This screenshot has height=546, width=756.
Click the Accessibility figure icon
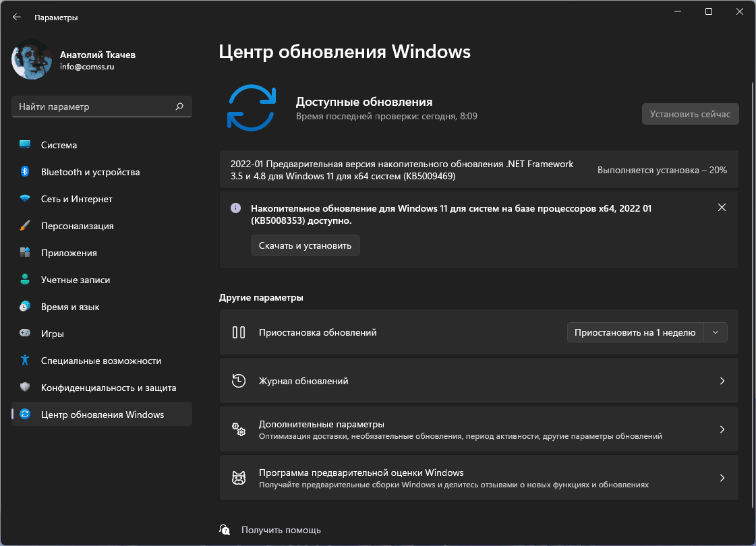coord(25,361)
